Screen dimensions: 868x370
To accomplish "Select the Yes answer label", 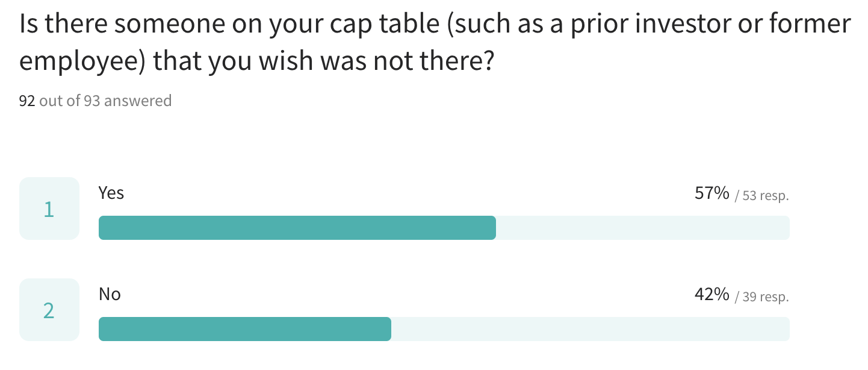I will 111,193.
